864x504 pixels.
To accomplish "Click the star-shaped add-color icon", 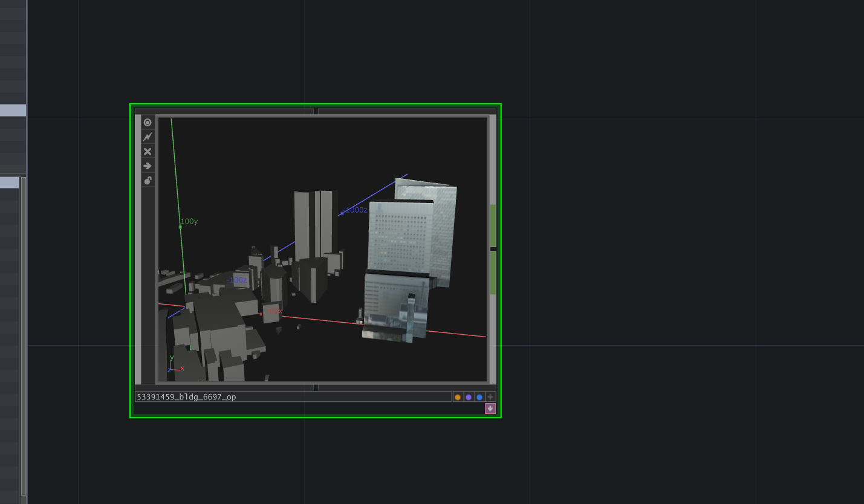I will (490, 396).
